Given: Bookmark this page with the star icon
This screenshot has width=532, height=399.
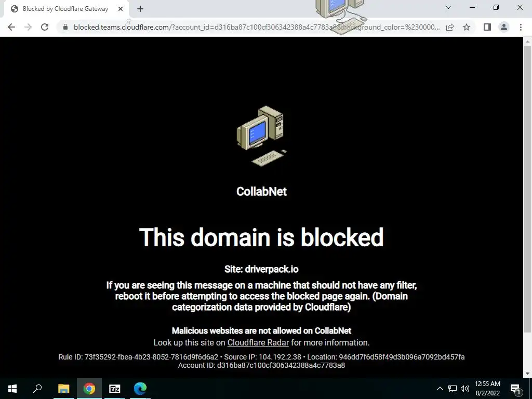Looking at the screenshot, I should tap(467, 27).
